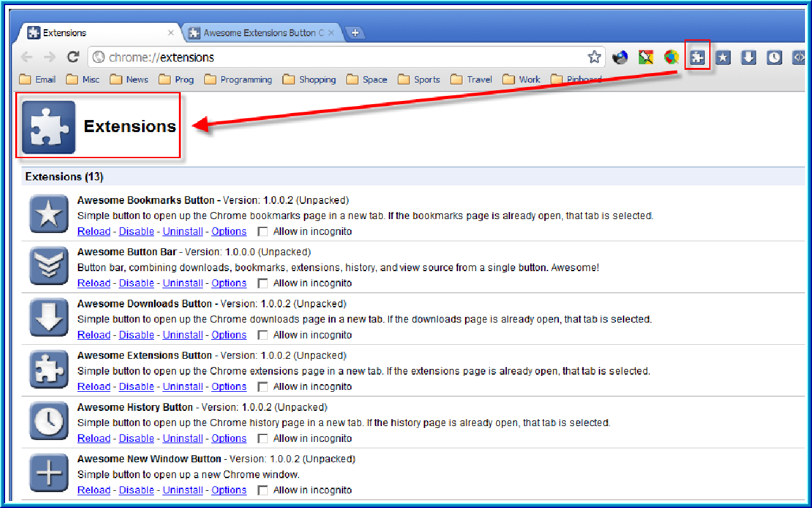Allow Awesome New Window Button in incognito
Viewport: 812px width, 508px height.
pos(263,490)
